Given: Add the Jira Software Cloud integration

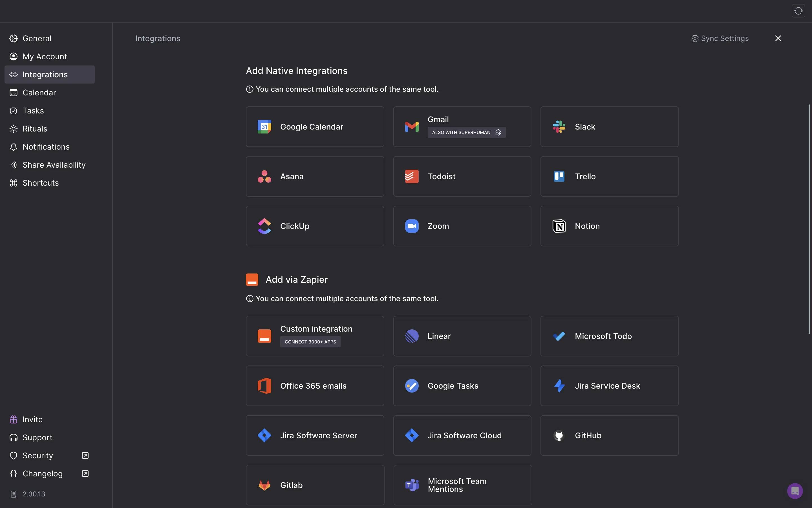Looking at the screenshot, I should (x=462, y=435).
